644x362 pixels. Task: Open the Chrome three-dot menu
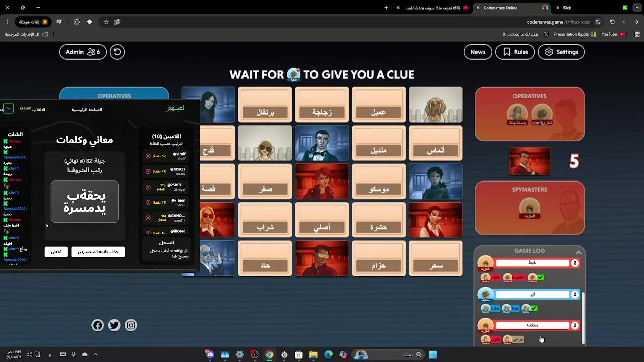point(7,22)
